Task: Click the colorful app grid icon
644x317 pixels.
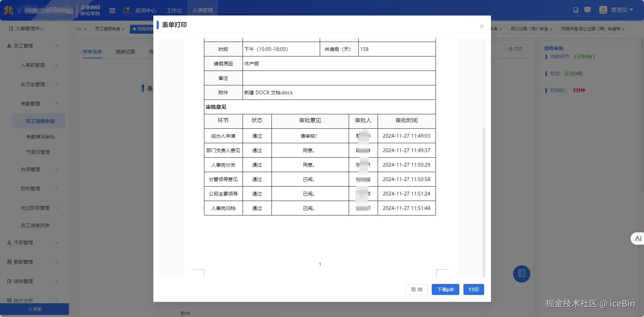Action: coord(126,10)
